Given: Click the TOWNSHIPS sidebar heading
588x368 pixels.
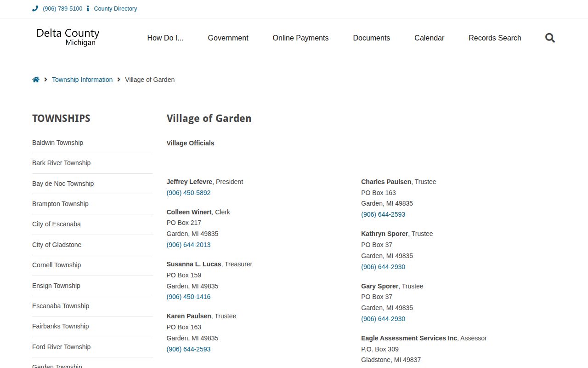Looking at the screenshot, I should click(61, 118).
